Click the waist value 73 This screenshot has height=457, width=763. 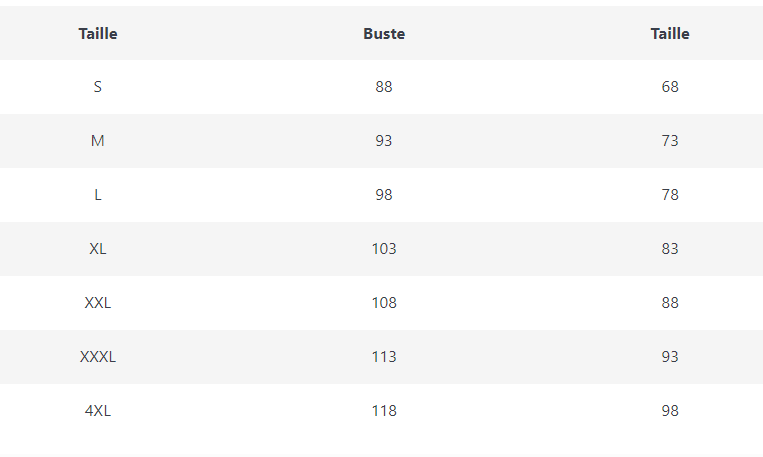[670, 141]
